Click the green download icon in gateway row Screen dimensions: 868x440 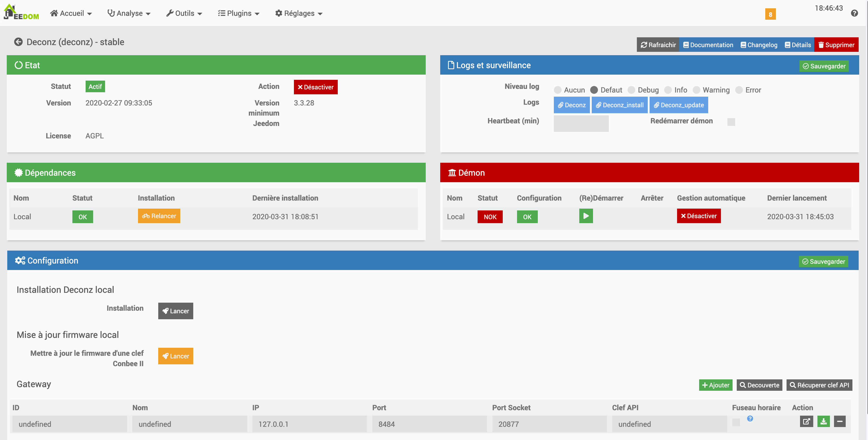coord(823,422)
